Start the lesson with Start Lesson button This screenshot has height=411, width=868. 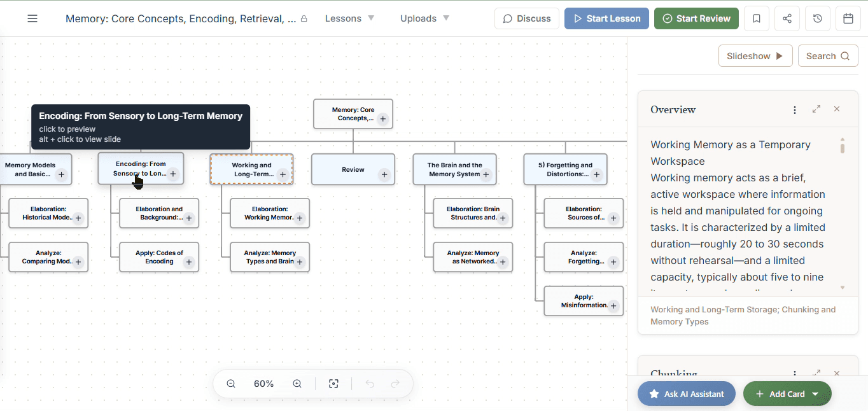click(x=606, y=18)
